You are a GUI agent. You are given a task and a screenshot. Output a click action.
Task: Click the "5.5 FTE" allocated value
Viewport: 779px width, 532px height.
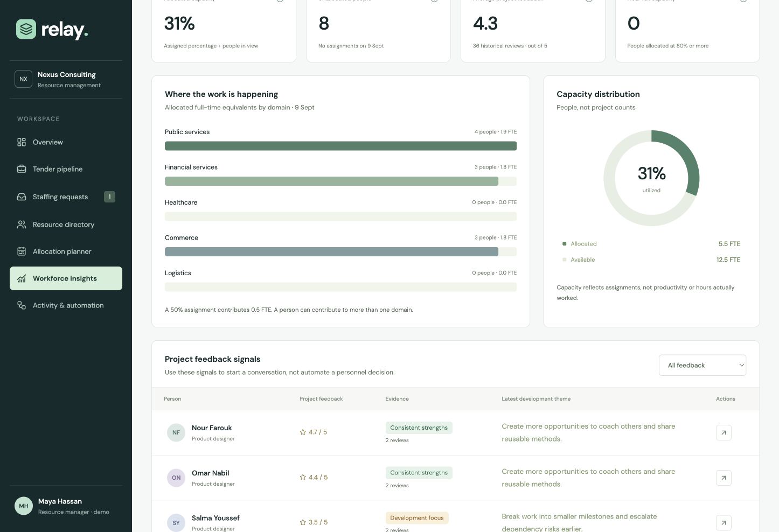coord(729,244)
